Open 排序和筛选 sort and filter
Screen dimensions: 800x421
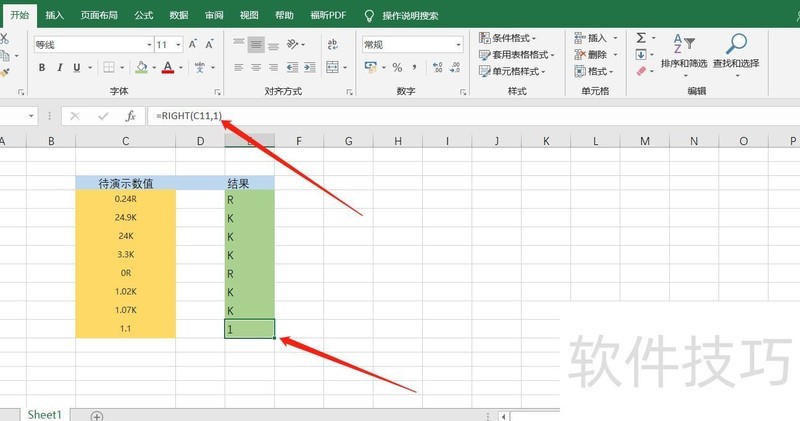pos(684,55)
